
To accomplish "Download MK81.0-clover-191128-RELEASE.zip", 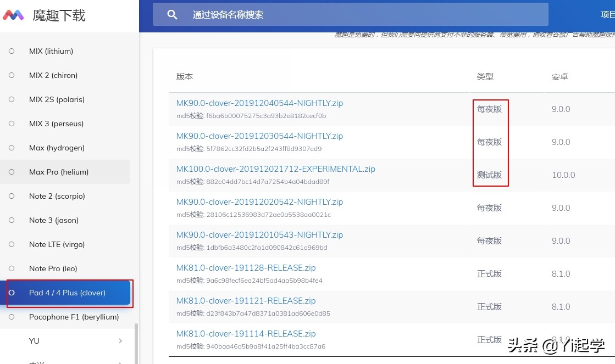I will (x=246, y=267).
